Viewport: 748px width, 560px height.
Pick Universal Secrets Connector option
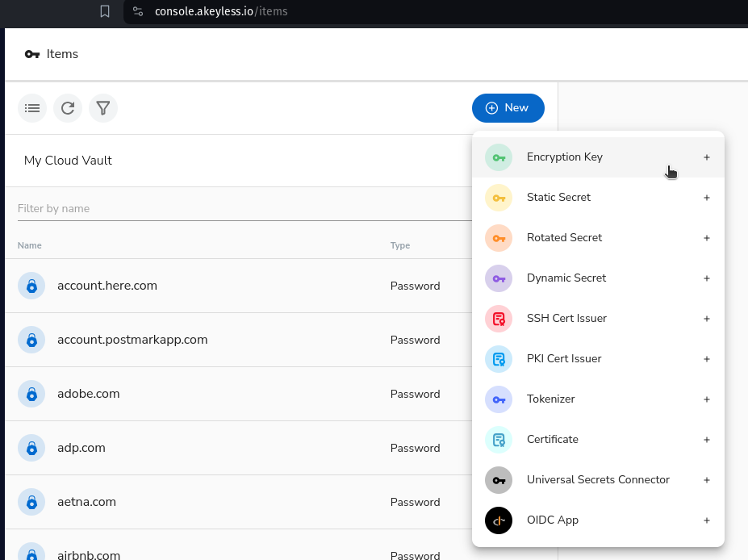[x=598, y=480]
